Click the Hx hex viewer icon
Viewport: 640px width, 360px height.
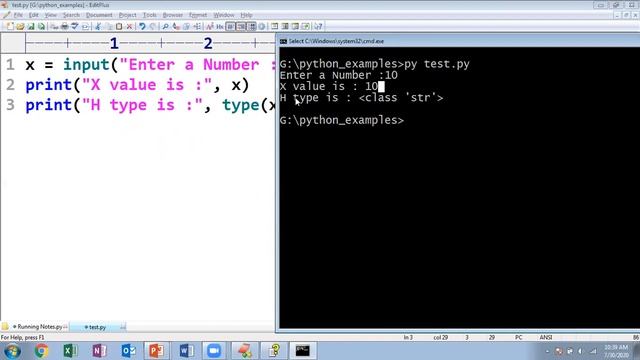point(220,27)
